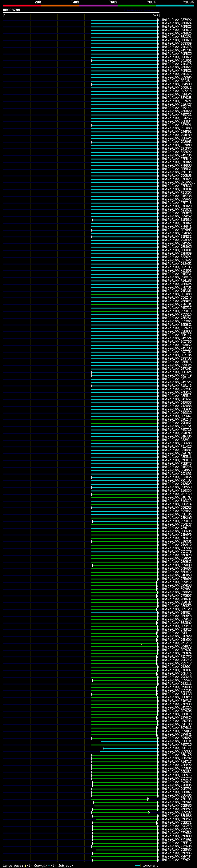Open hit UniRef100_P27990
This screenshot has height=868, width=197.
pos(177,20)
